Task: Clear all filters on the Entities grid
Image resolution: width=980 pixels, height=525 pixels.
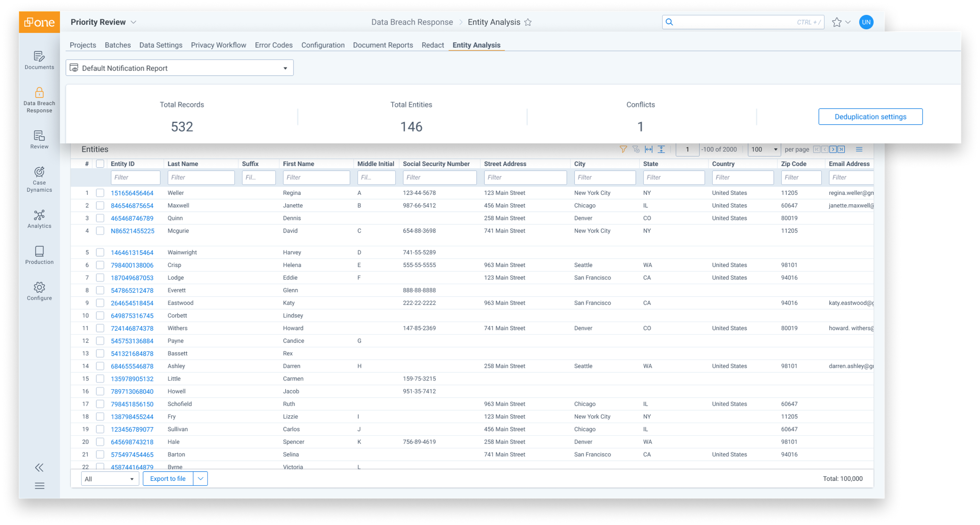Action: click(636, 149)
